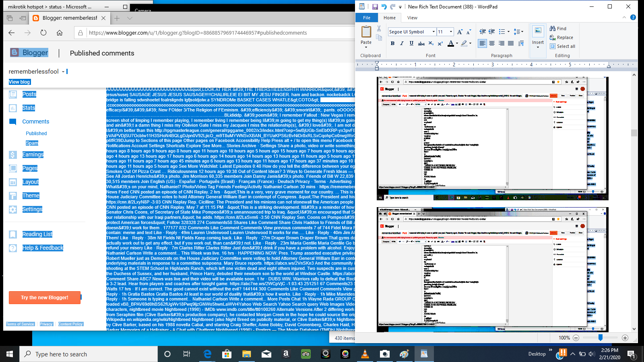Go to Edge home page

60,33
